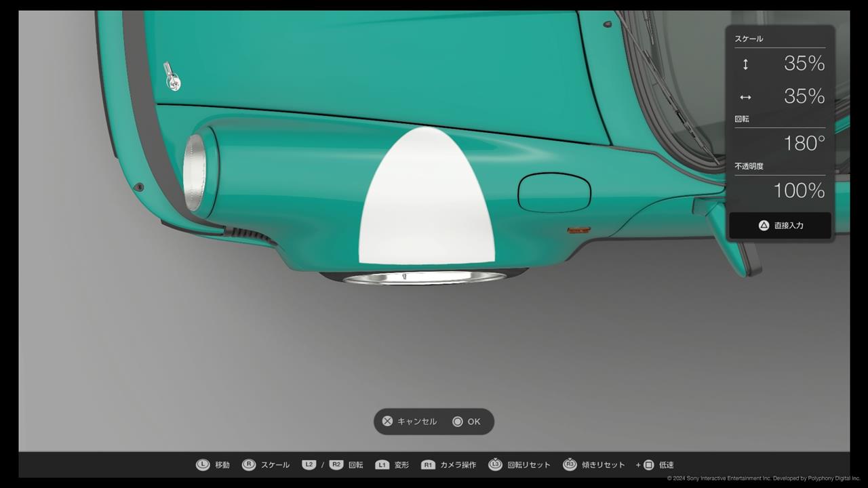Click the R2 rotate icon
868x488 pixels.
pos(336,465)
